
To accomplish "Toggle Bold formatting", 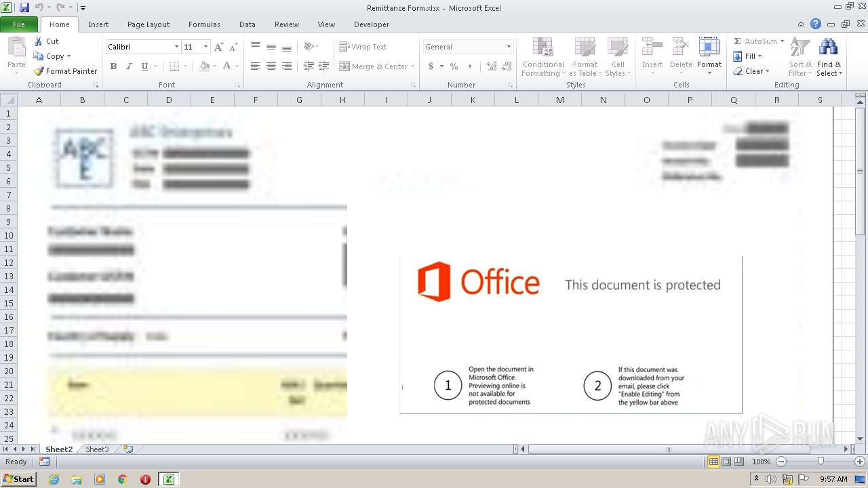I will click(113, 66).
